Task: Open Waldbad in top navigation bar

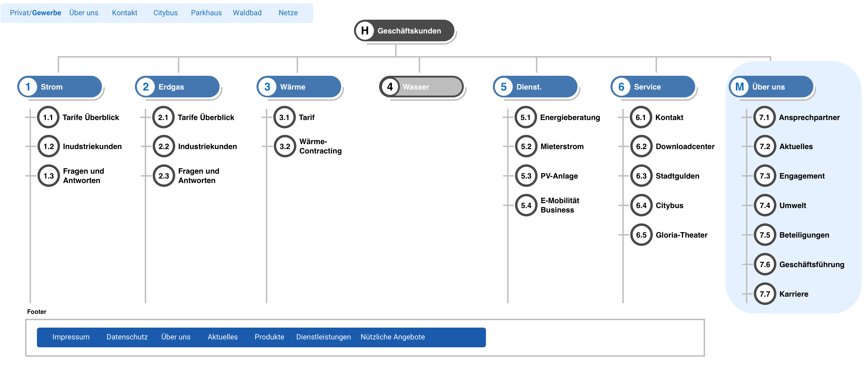Action: [247, 13]
